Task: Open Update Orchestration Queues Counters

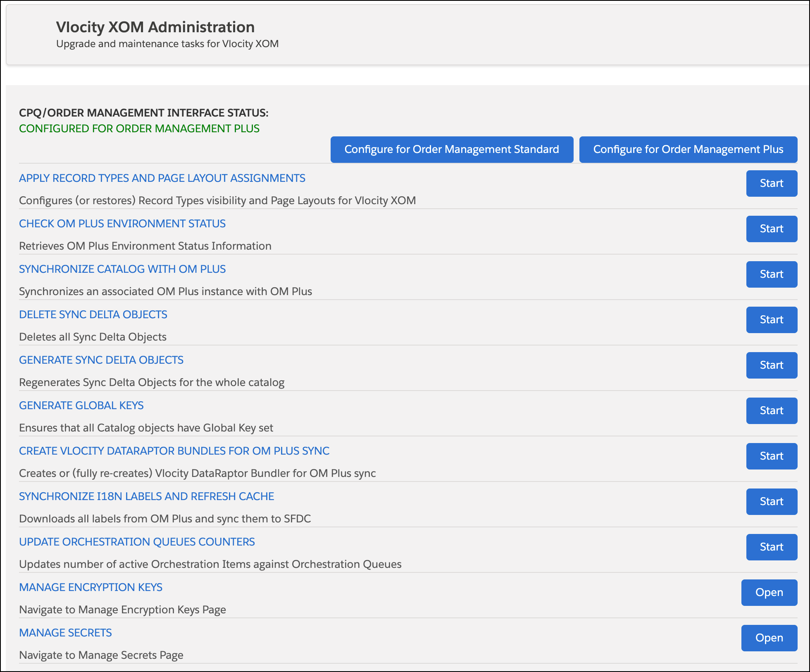Action: click(x=137, y=542)
